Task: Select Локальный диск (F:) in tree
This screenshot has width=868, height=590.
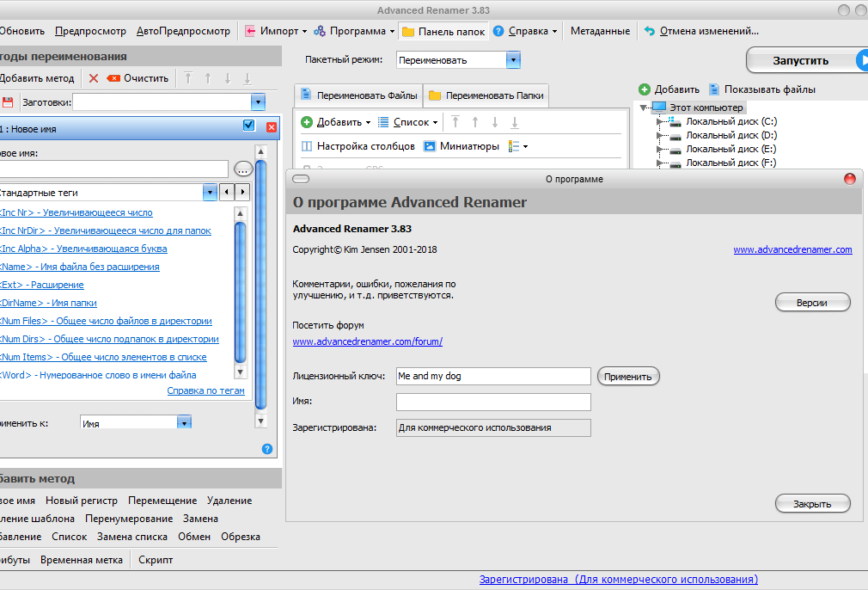Action: (x=730, y=163)
